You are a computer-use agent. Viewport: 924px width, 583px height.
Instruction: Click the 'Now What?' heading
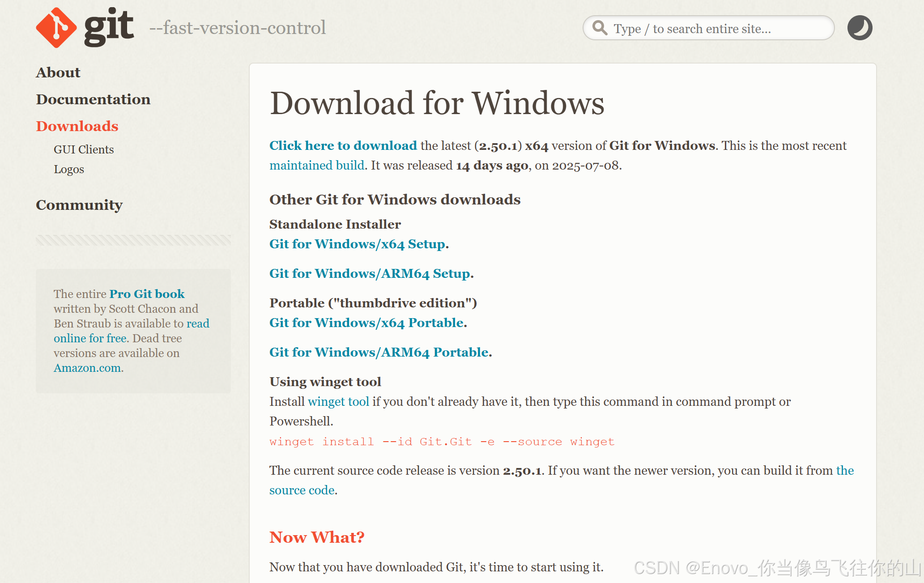[317, 537]
